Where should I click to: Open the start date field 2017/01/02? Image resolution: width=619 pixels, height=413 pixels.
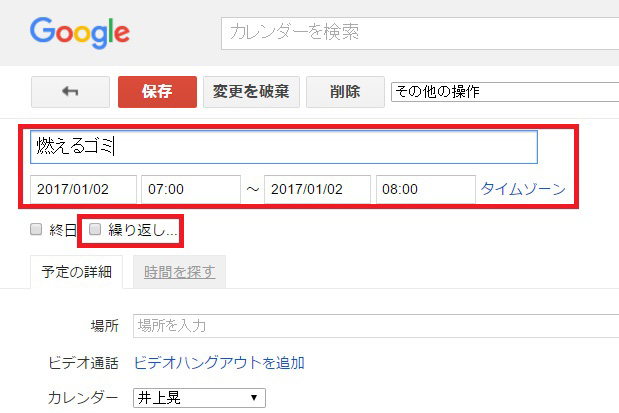[83, 189]
